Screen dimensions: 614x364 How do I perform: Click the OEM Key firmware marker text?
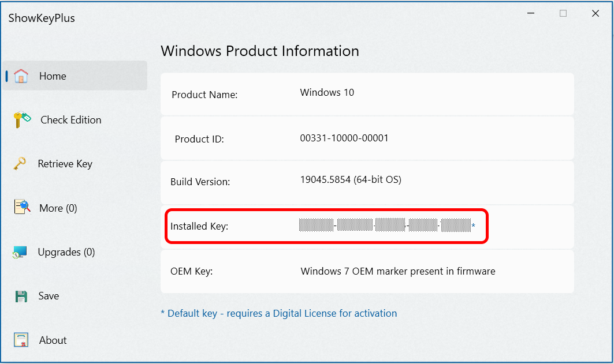coord(398,271)
